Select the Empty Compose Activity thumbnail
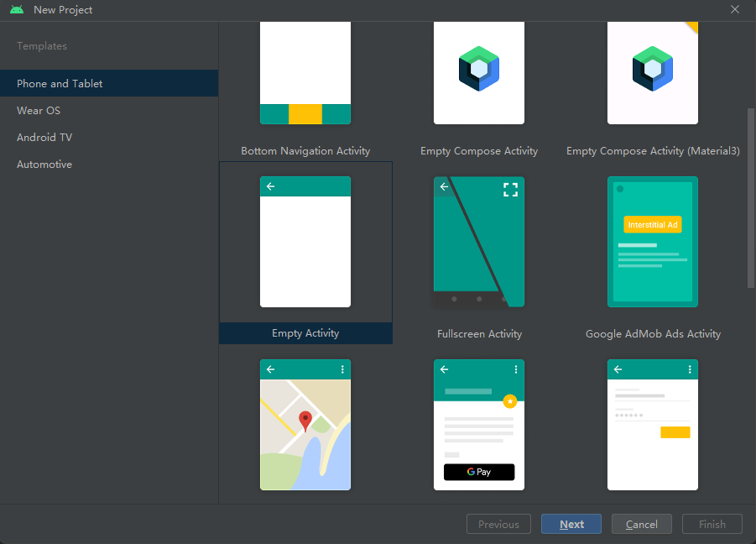 click(479, 73)
